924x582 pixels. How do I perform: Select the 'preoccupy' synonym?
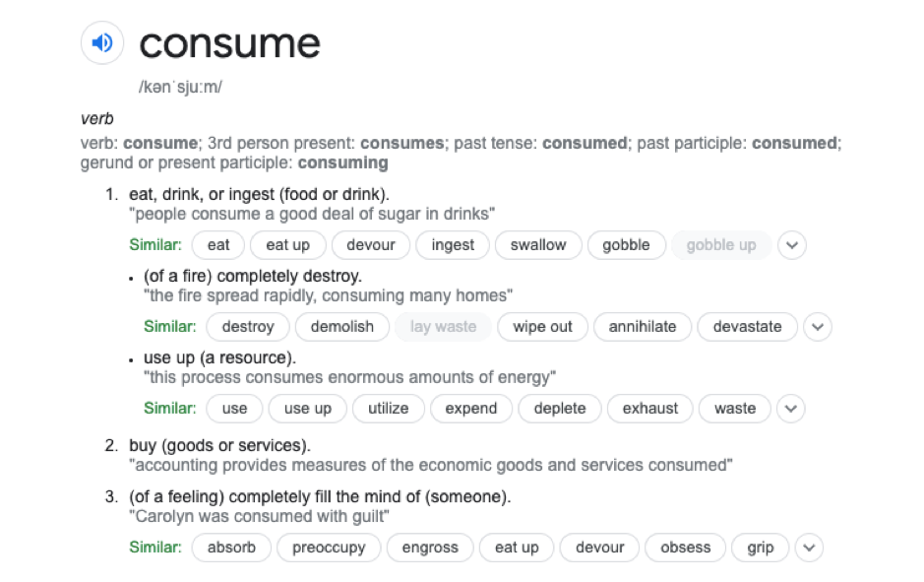[329, 548]
